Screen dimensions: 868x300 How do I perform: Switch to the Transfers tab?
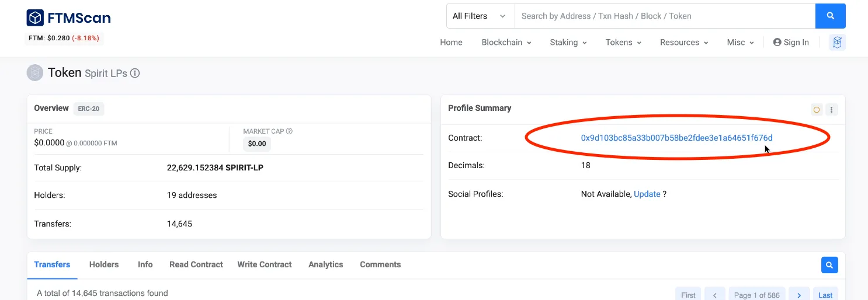tap(52, 265)
